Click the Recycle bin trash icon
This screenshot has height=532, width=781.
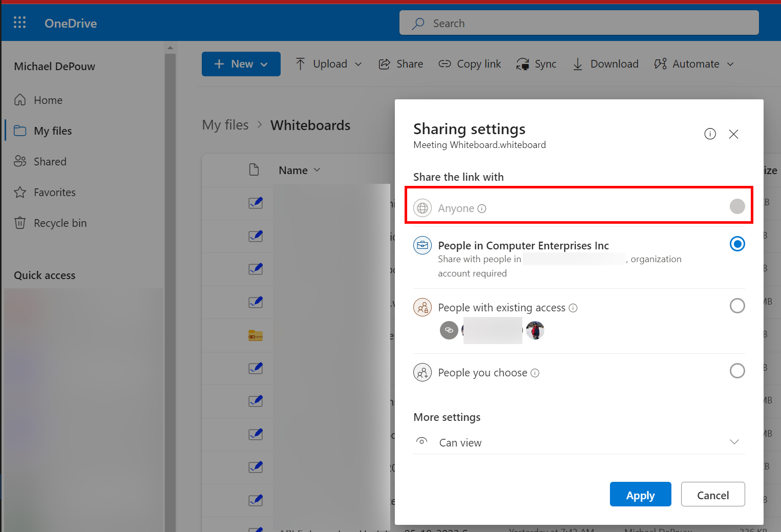20,223
